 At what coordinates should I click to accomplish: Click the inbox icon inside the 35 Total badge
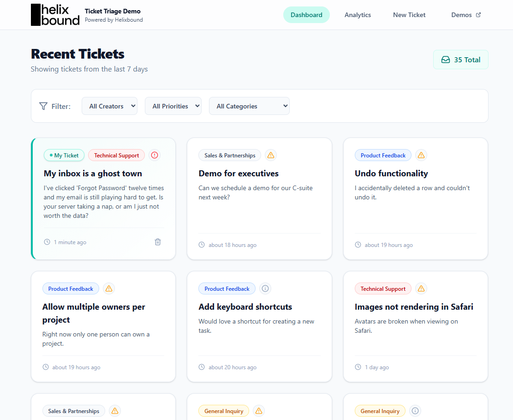coord(446,60)
